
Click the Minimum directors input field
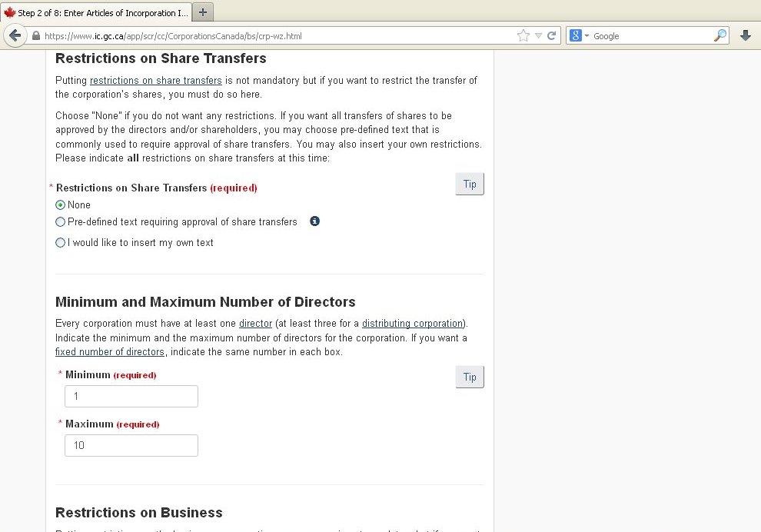131,397
